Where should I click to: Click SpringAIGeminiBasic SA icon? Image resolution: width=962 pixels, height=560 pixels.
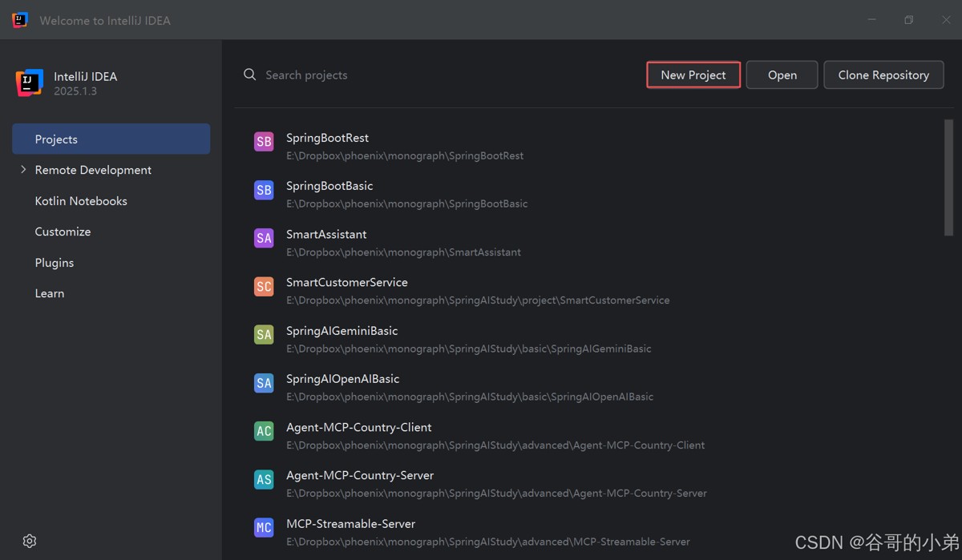264,335
